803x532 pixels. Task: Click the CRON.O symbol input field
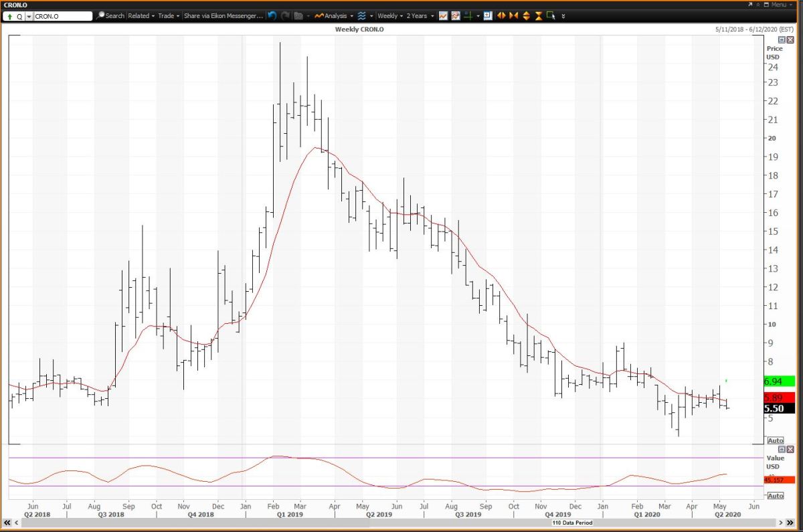tap(62, 15)
